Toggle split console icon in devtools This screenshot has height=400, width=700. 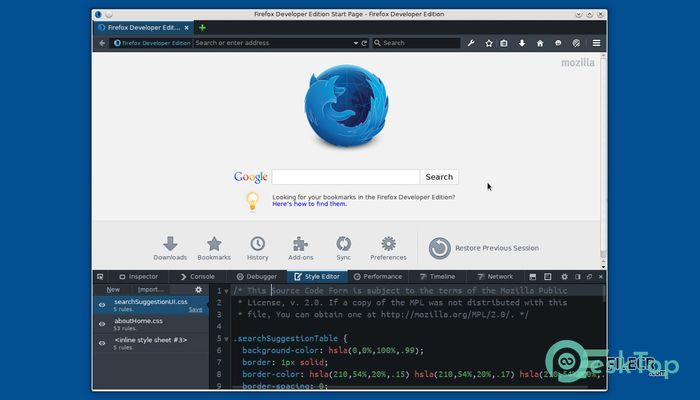click(x=533, y=277)
